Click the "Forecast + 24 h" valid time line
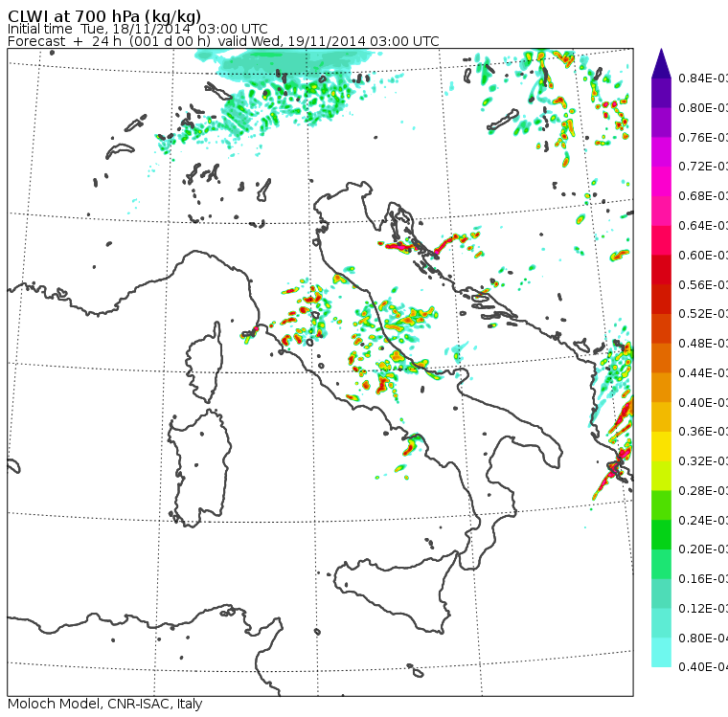The image size is (728, 717). tap(223, 41)
